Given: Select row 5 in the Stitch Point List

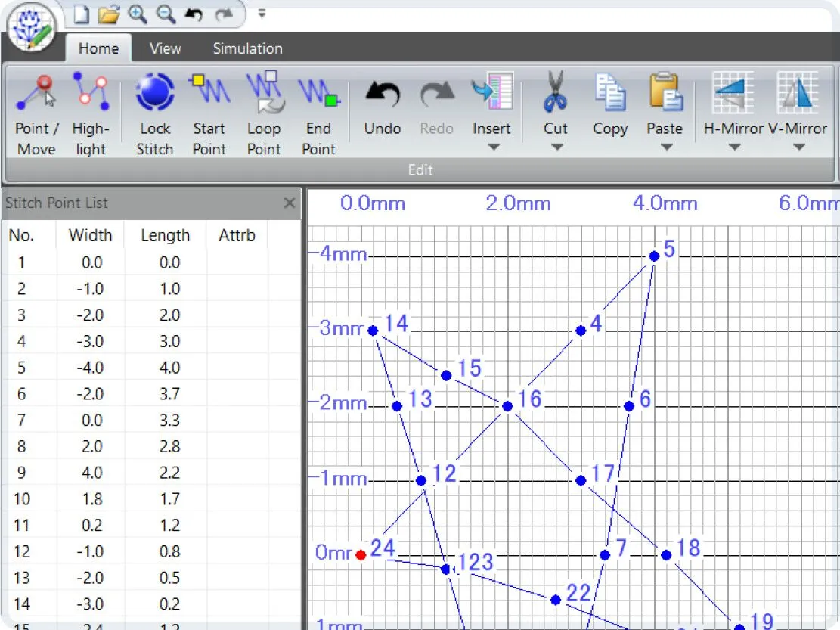Looking at the screenshot, I should tap(91, 368).
